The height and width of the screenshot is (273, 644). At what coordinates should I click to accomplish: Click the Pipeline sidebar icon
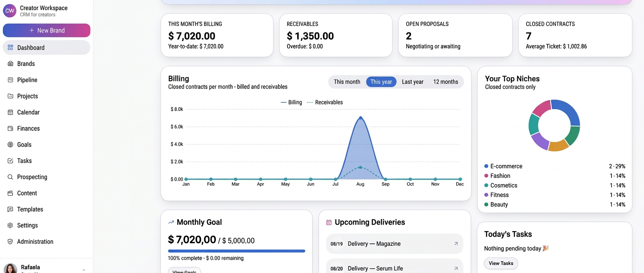tap(11, 80)
